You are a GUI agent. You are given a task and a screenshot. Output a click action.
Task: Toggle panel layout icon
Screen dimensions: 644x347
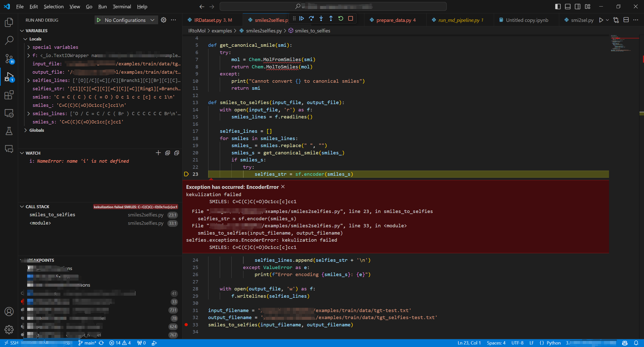coord(568,7)
